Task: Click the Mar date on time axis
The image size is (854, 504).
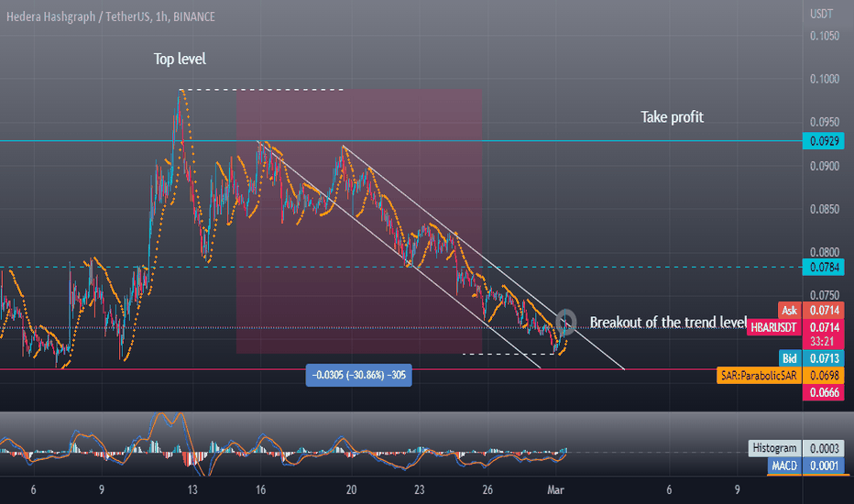Action: point(555,490)
